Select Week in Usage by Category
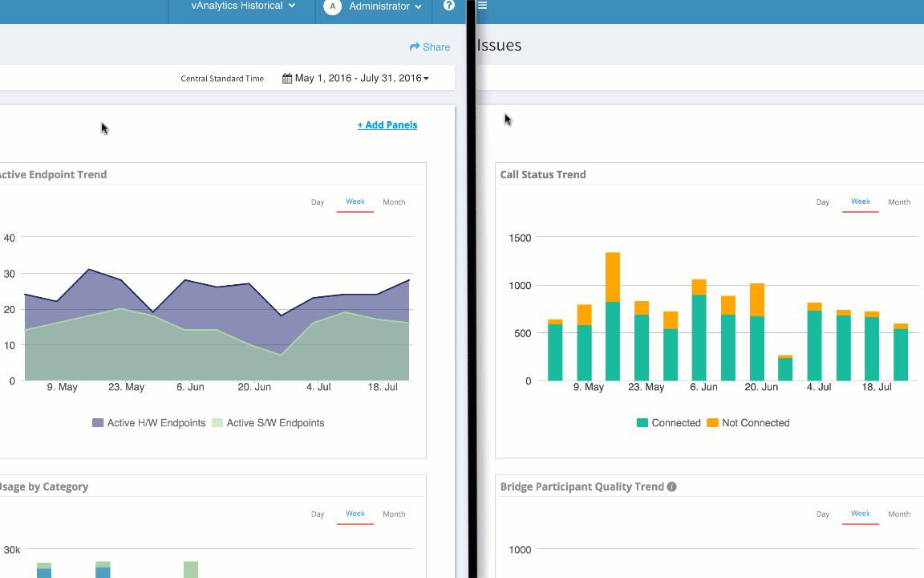Viewport: 924px width, 578px height. 355,514
